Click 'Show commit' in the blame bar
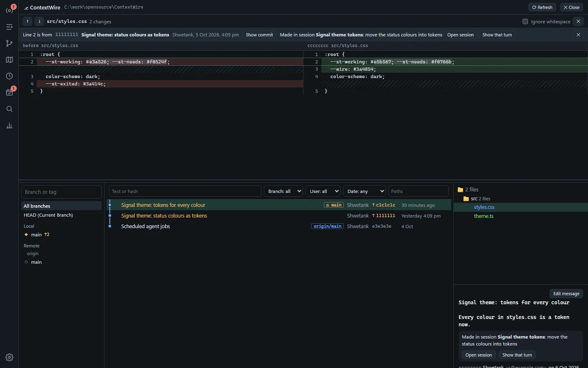 pos(259,35)
